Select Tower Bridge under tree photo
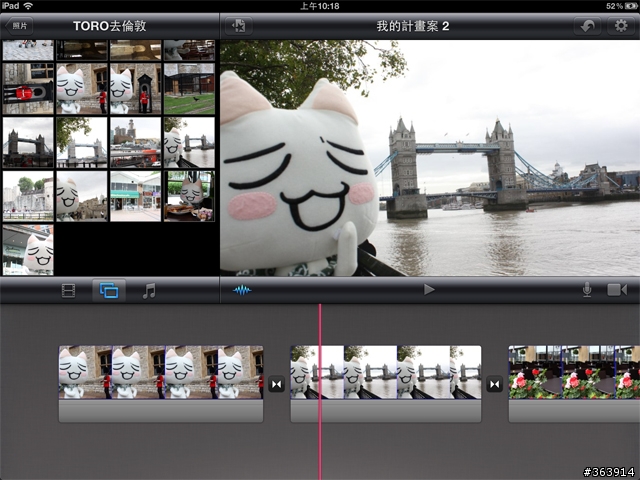Image resolution: width=640 pixels, height=480 pixels. (x=82, y=142)
